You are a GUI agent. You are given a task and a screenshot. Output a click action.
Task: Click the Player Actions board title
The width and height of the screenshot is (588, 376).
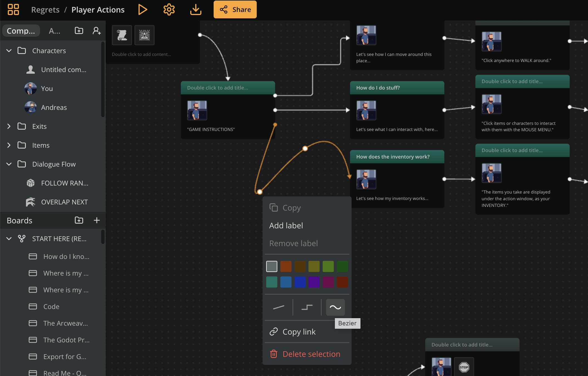[98, 9]
